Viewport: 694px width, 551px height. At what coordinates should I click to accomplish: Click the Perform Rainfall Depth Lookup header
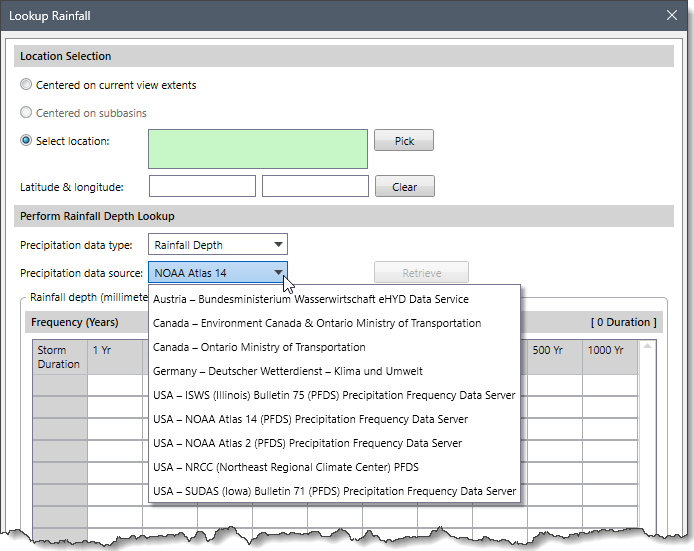click(343, 216)
